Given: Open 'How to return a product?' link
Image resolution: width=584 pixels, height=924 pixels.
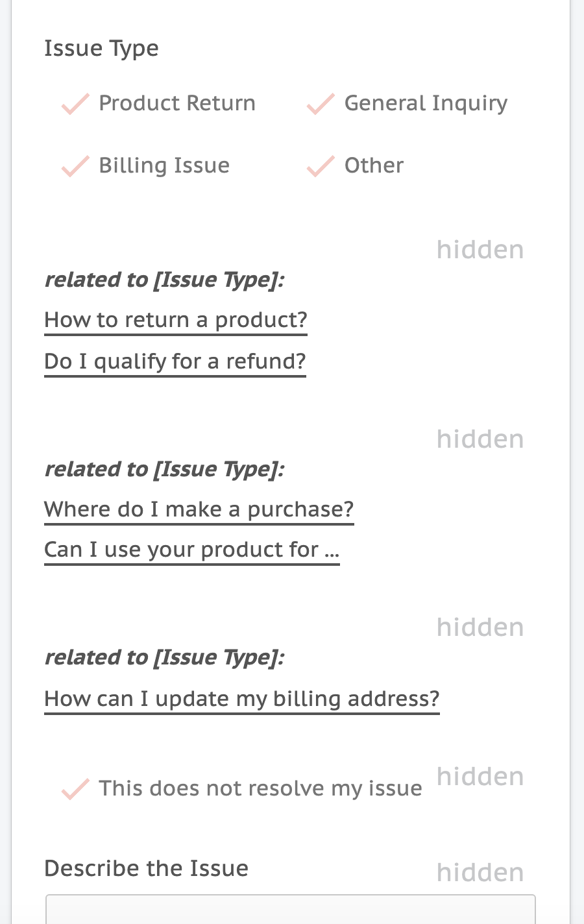Looking at the screenshot, I should click(x=176, y=321).
